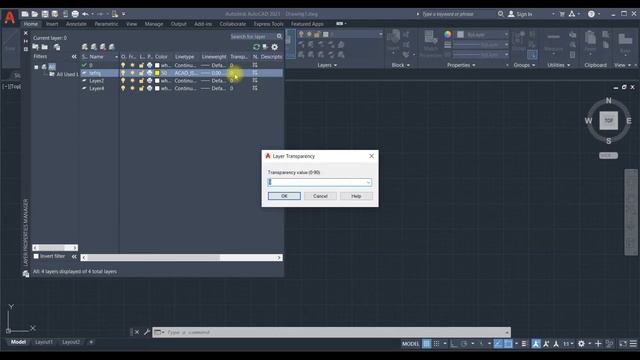Viewport: 640px width, 360px height.
Task: Add a new layout with plus tab
Action: pos(91,342)
